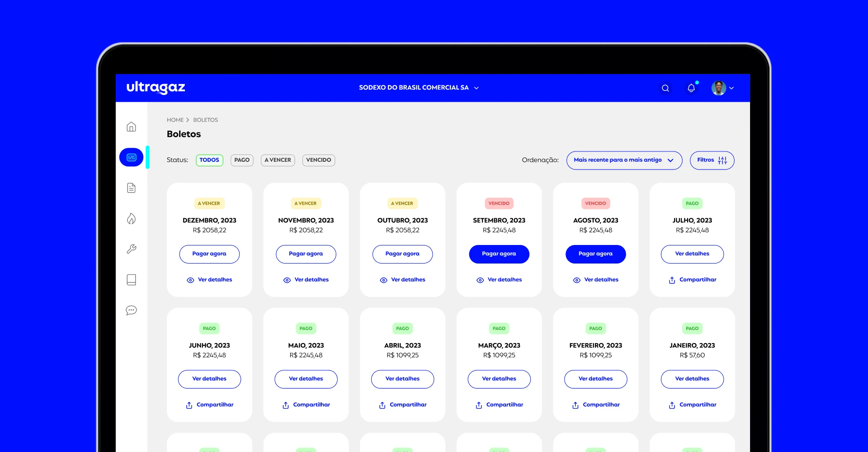The width and height of the screenshot is (868, 452).
Task: Click the share icon on Junho 2023
Action: pyautogui.click(x=189, y=405)
